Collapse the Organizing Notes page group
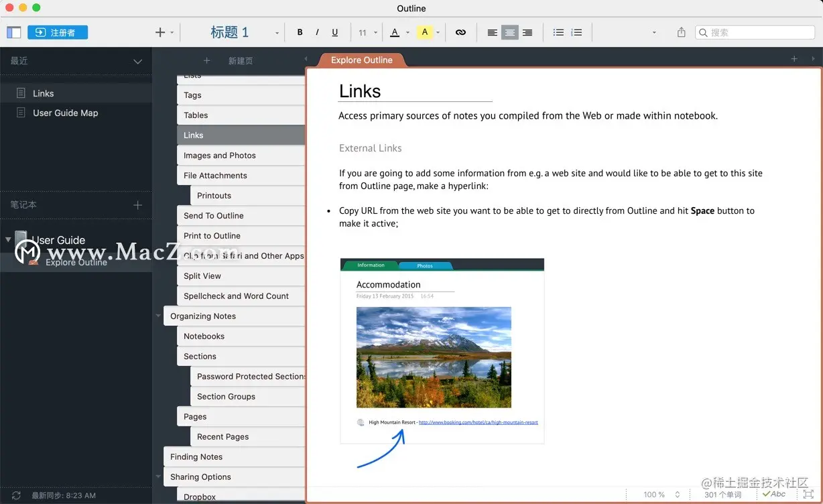This screenshot has width=823, height=504. [x=158, y=316]
